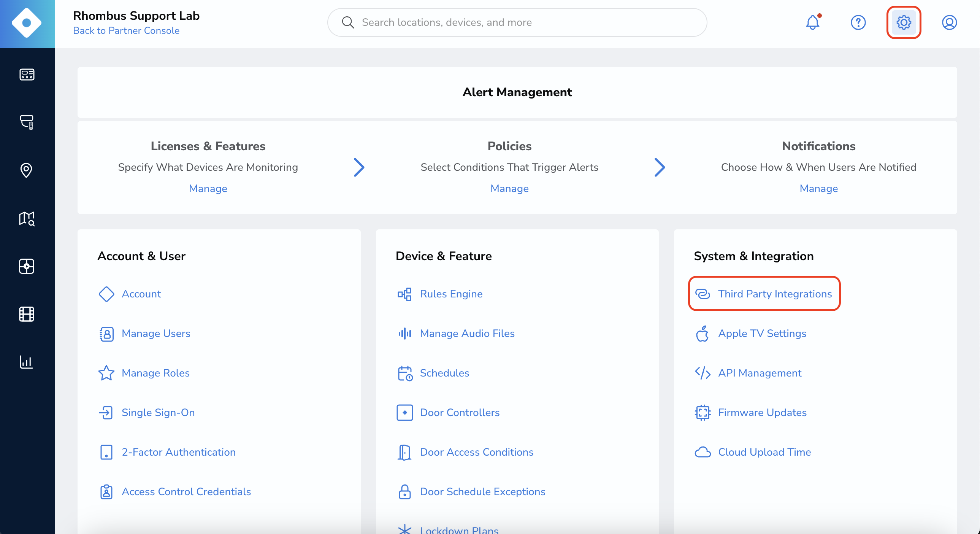Click the diamond icon beside Account
The width and height of the screenshot is (980, 534).
(106, 294)
